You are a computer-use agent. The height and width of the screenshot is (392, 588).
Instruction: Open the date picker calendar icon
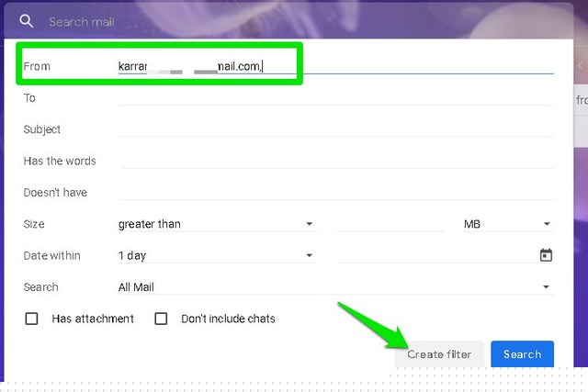pos(546,255)
